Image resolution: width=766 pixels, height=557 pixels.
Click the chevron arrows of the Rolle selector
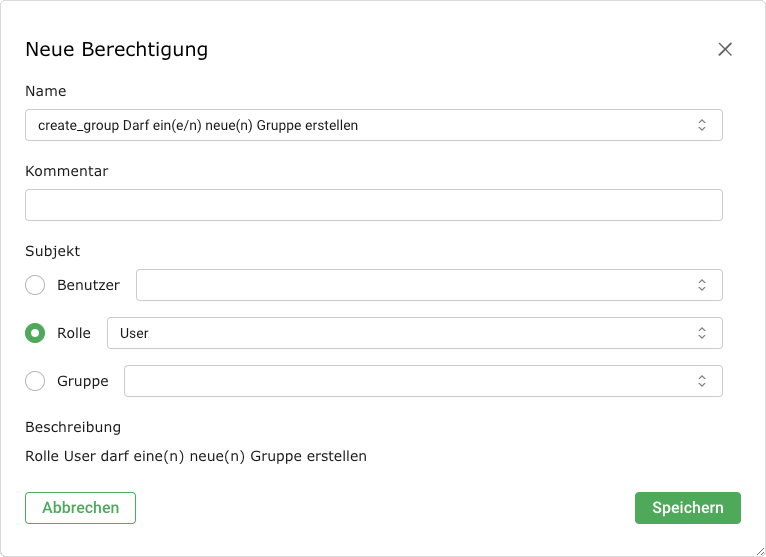pyautogui.click(x=702, y=333)
